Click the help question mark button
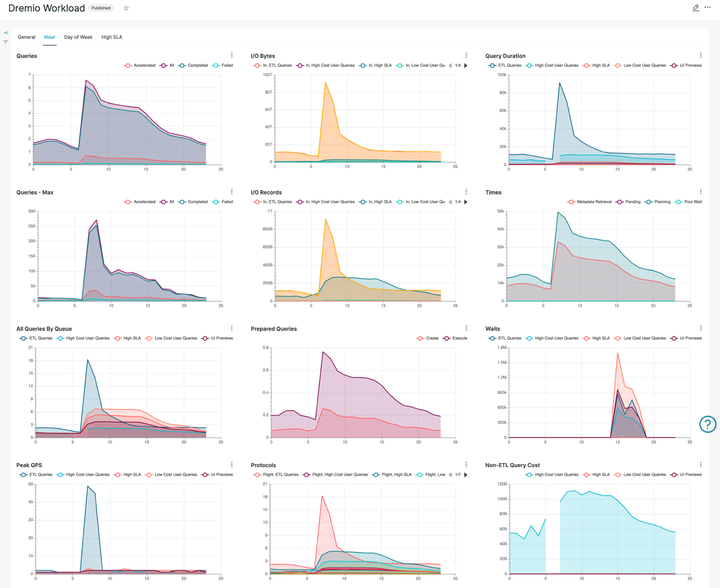This screenshot has width=720, height=588. (707, 425)
